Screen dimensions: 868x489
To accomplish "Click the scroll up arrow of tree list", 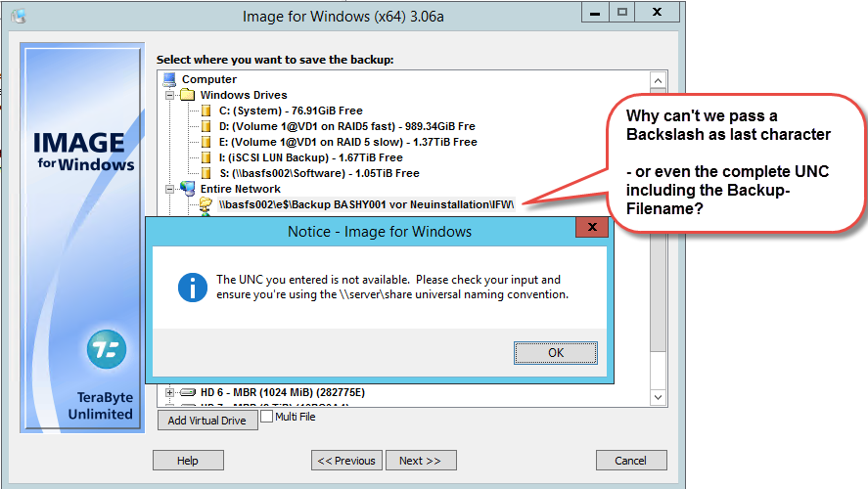I will click(658, 81).
